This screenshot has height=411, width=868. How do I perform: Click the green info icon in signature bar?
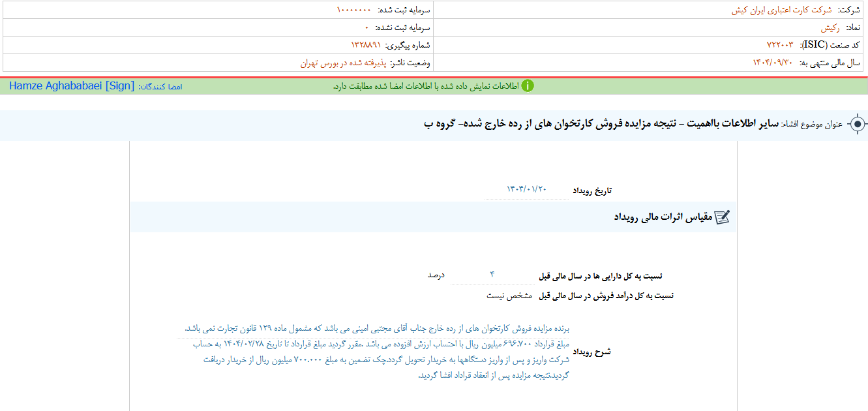pos(528,86)
